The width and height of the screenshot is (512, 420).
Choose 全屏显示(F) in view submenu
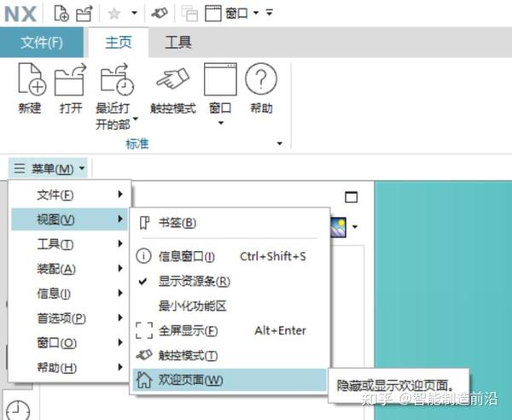230,330
